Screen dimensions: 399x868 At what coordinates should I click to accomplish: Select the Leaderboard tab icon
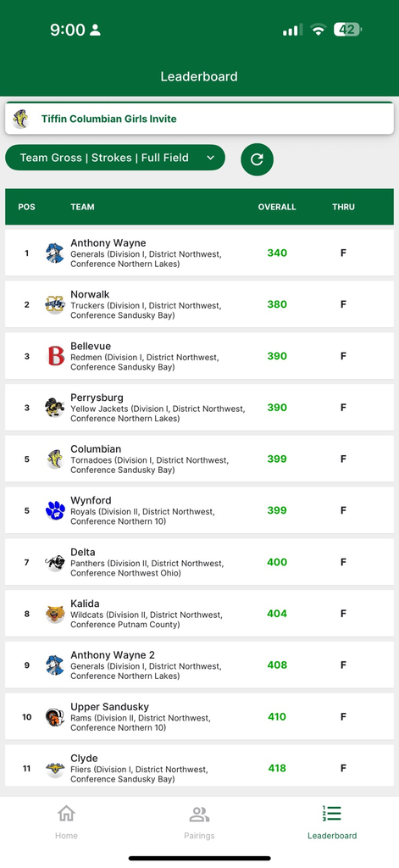tap(332, 814)
